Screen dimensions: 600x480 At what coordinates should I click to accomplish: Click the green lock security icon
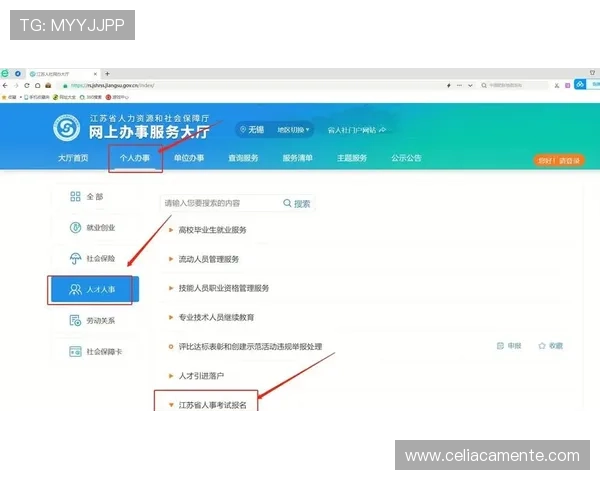pos(65,86)
